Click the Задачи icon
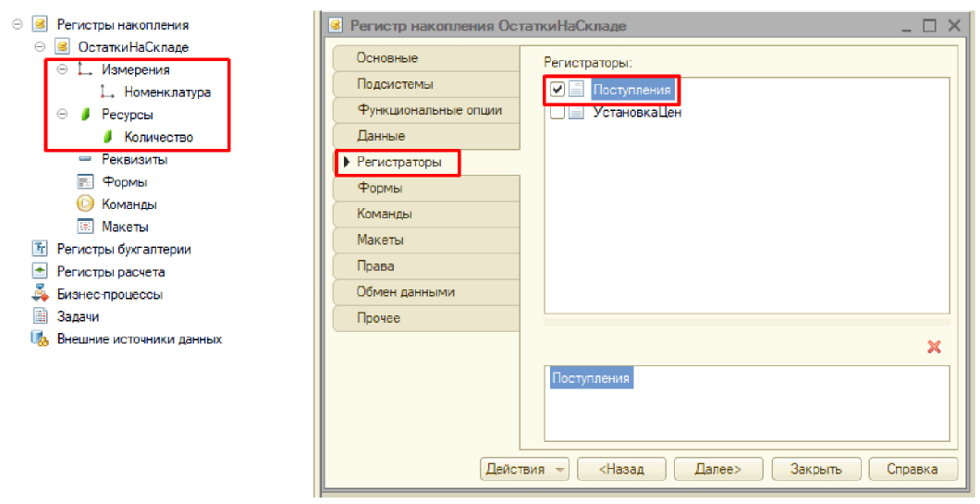Screen dimensions: 980x504 pos(40,315)
